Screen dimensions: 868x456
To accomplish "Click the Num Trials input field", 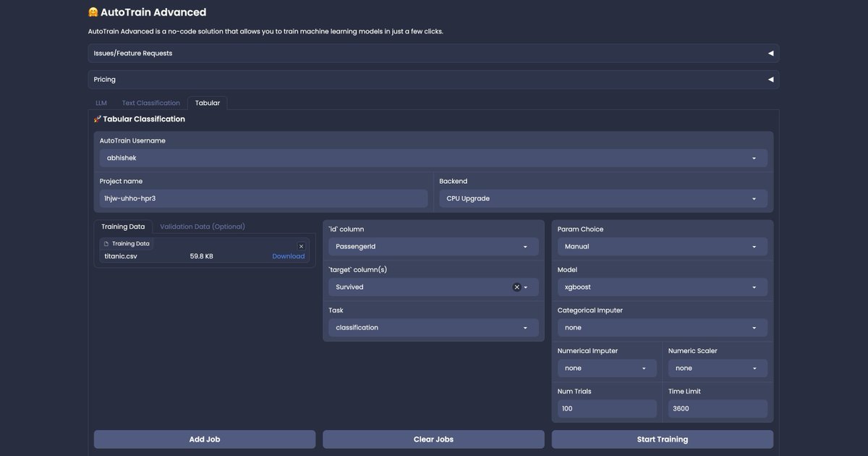I will pyautogui.click(x=607, y=409).
